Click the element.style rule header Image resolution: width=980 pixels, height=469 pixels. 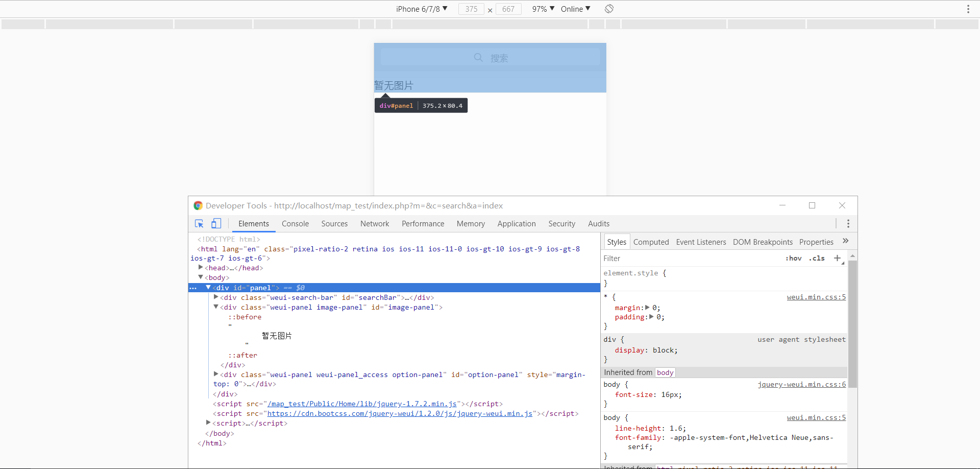pyautogui.click(x=634, y=273)
